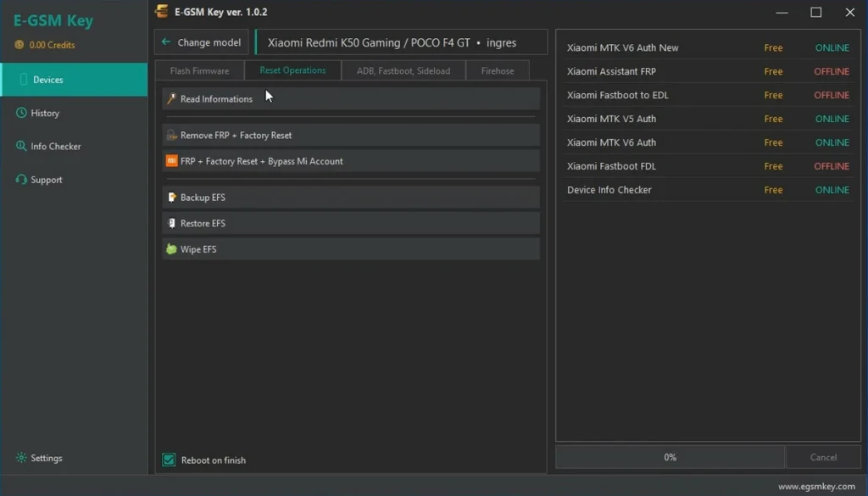Click the E-GSM Key app logo icon in title bar
Viewport: 868px width, 496px height.
pyautogui.click(x=162, y=12)
